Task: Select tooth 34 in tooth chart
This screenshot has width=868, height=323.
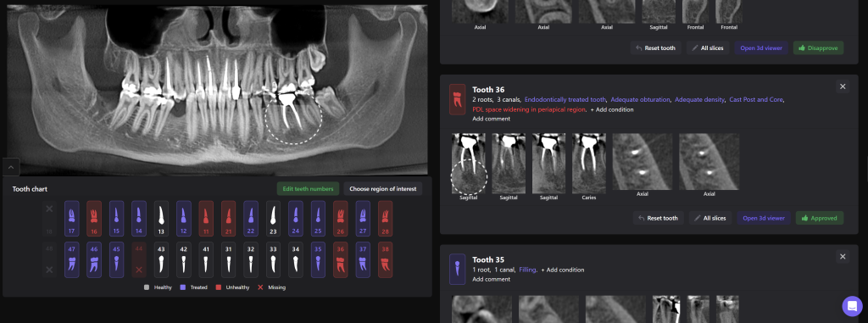Action: (296, 259)
